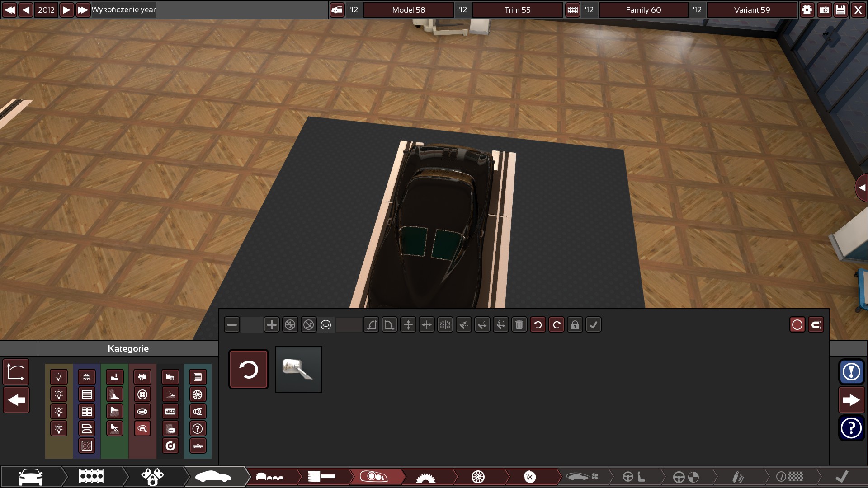Image resolution: width=868 pixels, height=488 pixels.
Task: Click the large undo reset button
Action: pos(249,369)
